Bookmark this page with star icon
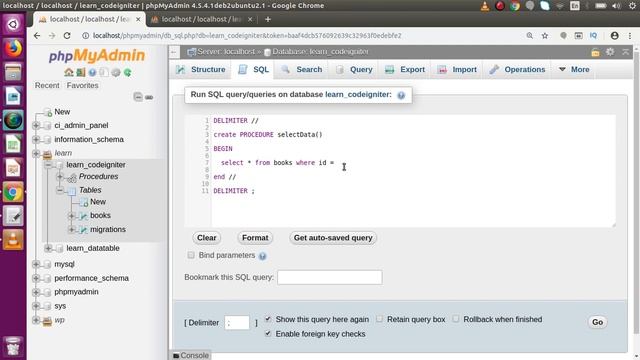 pyautogui.click(x=545, y=36)
